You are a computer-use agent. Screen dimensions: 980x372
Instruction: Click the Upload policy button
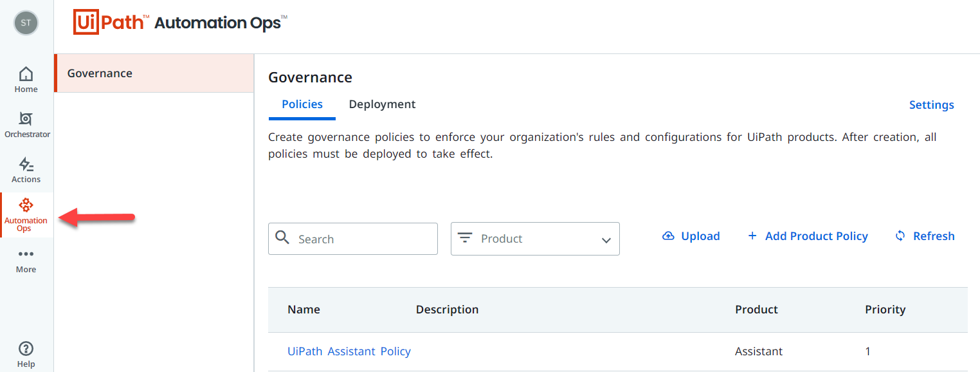point(691,236)
